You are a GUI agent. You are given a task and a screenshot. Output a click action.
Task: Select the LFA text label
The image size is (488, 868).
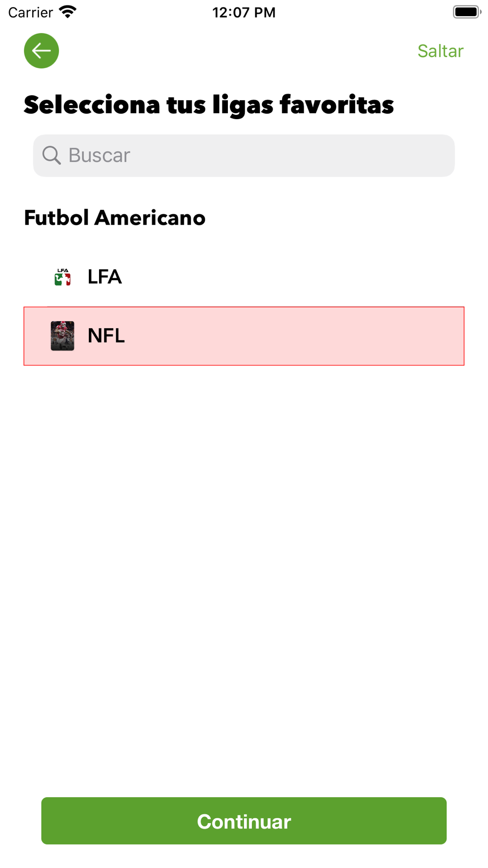[x=104, y=277]
